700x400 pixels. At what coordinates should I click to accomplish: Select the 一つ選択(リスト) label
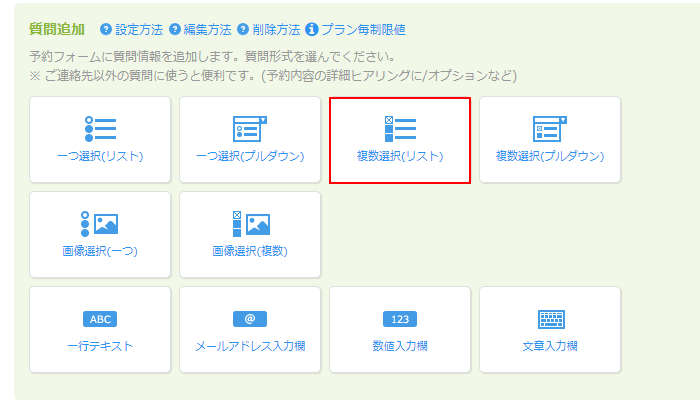[x=100, y=156]
